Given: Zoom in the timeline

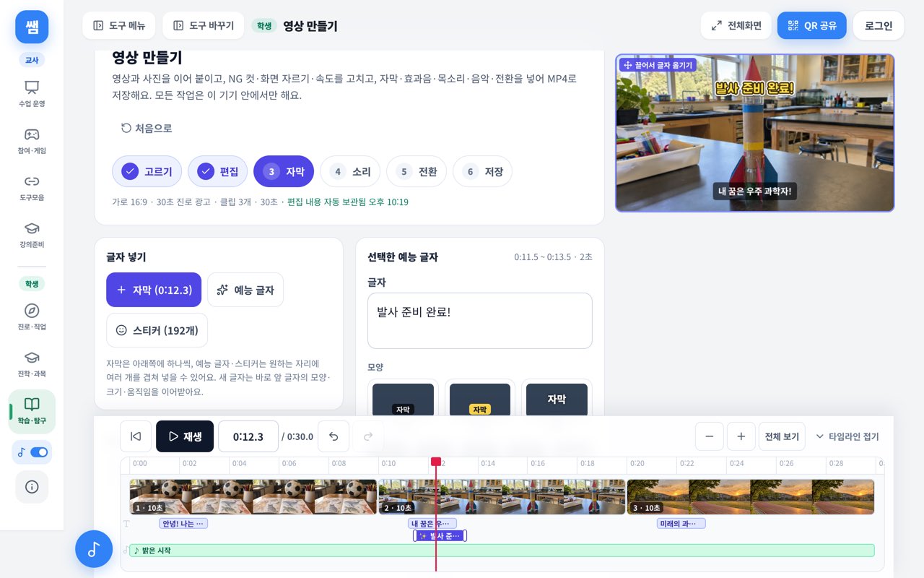Looking at the screenshot, I should (x=741, y=436).
